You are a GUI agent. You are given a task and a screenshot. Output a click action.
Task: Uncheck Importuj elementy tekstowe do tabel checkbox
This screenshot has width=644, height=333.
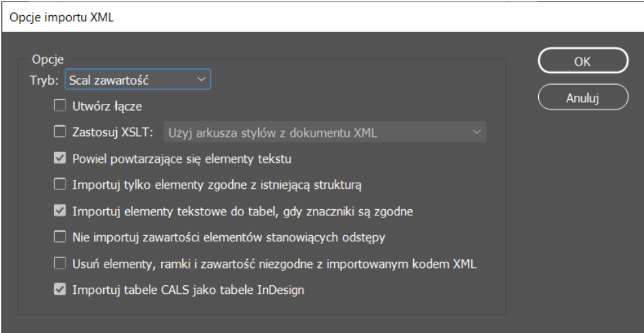(60, 211)
